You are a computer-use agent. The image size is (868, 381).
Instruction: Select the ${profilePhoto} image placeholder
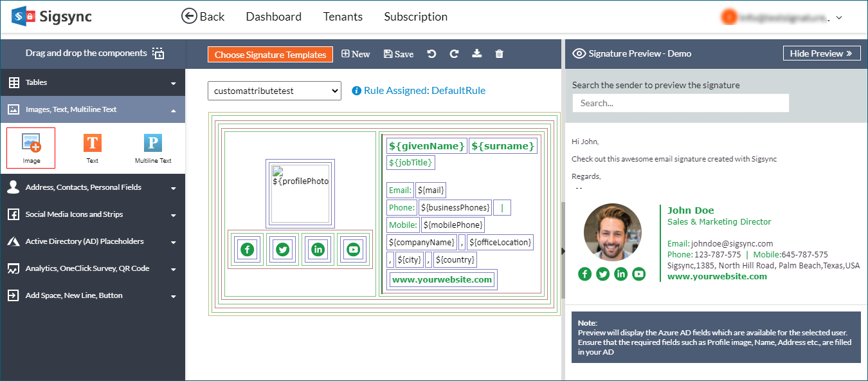click(x=300, y=194)
